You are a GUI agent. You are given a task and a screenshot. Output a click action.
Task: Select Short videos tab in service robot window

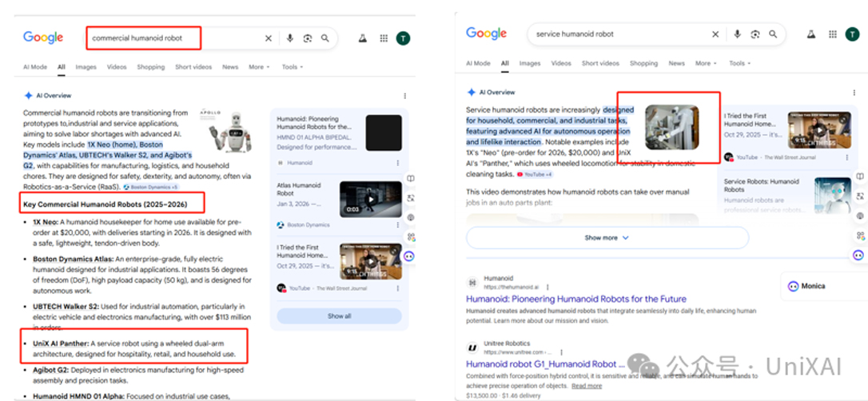point(600,64)
